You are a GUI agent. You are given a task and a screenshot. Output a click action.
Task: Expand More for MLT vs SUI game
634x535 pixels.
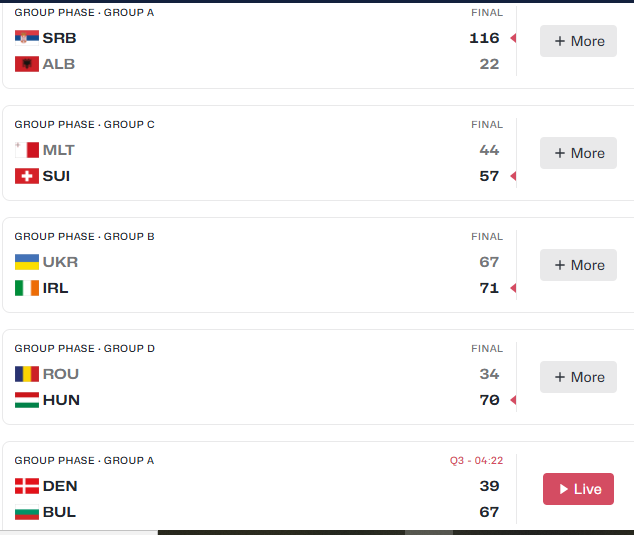coord(578,153)
